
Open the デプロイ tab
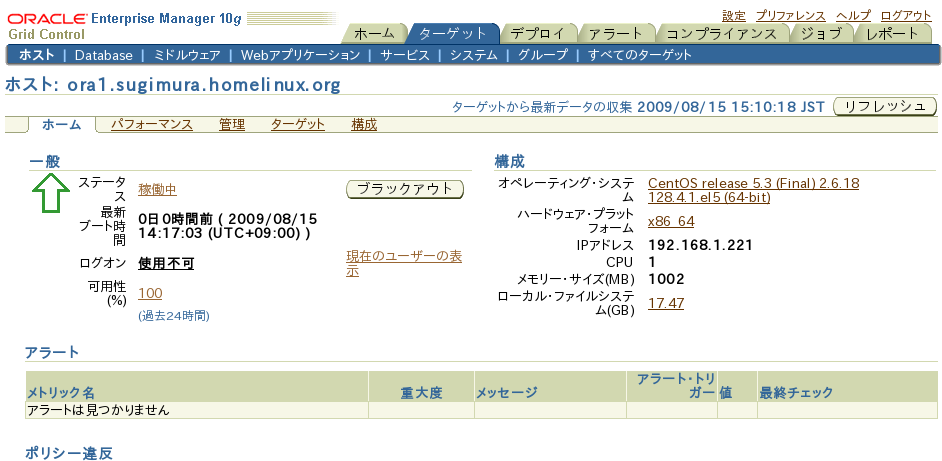coord(538,34)
